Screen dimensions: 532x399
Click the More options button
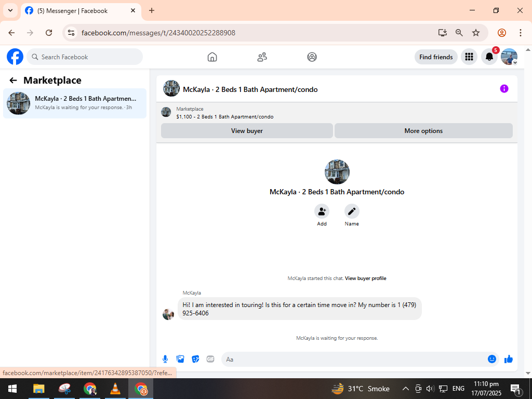tap(423, 131)
